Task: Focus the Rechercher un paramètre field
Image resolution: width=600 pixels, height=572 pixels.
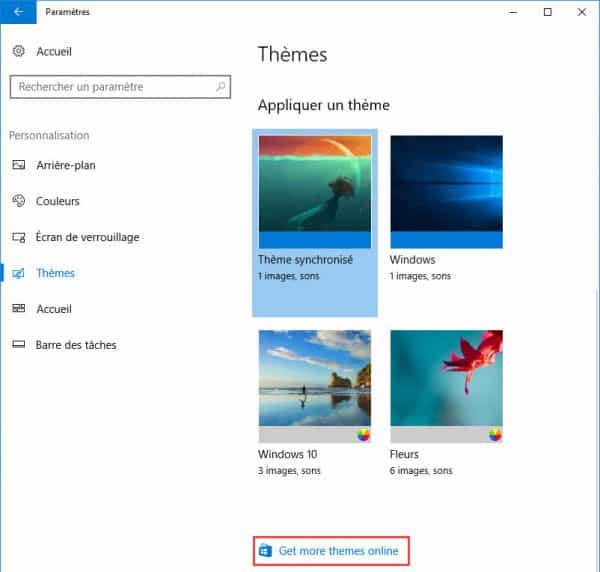Action: click(x=120, y=87)
